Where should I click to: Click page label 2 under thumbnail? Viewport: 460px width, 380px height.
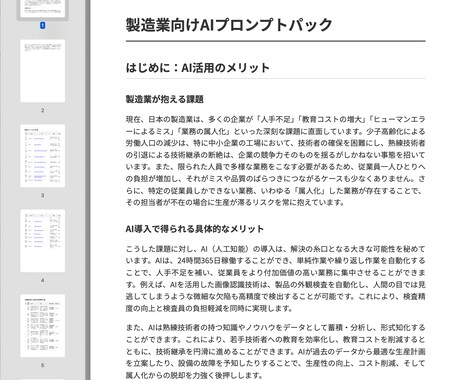click(42, 110)
